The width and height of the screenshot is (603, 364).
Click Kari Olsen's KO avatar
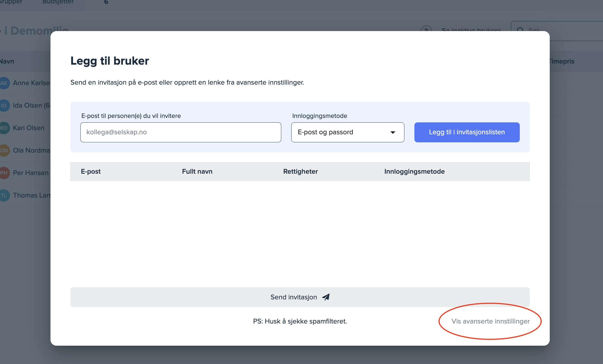pyautogui.click(x=4, y=128)
